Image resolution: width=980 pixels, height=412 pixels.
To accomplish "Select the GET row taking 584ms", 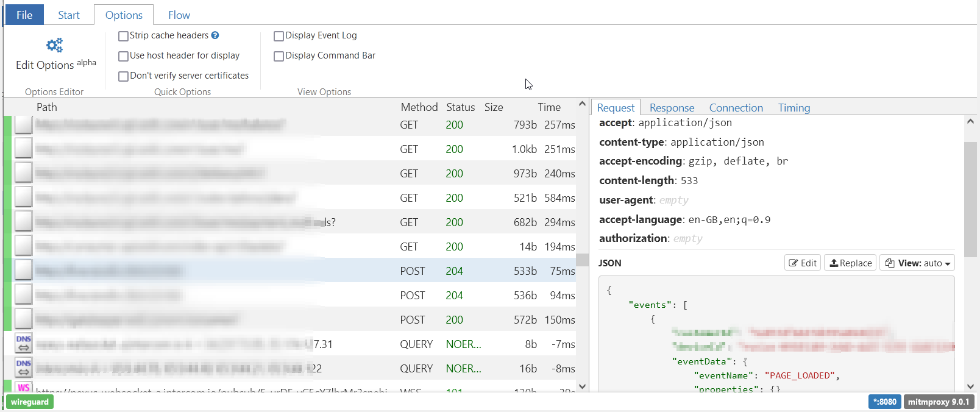I will pos(289,197).
